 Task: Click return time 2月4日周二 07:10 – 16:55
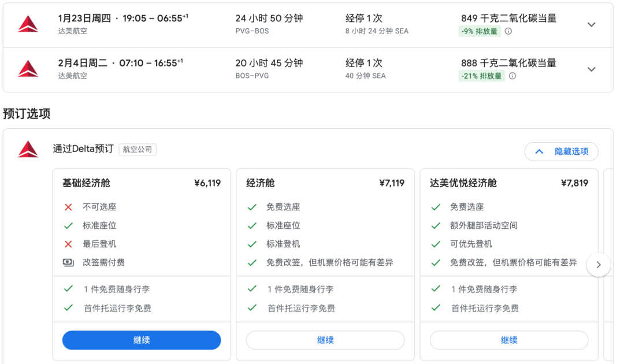coord(120,63)
